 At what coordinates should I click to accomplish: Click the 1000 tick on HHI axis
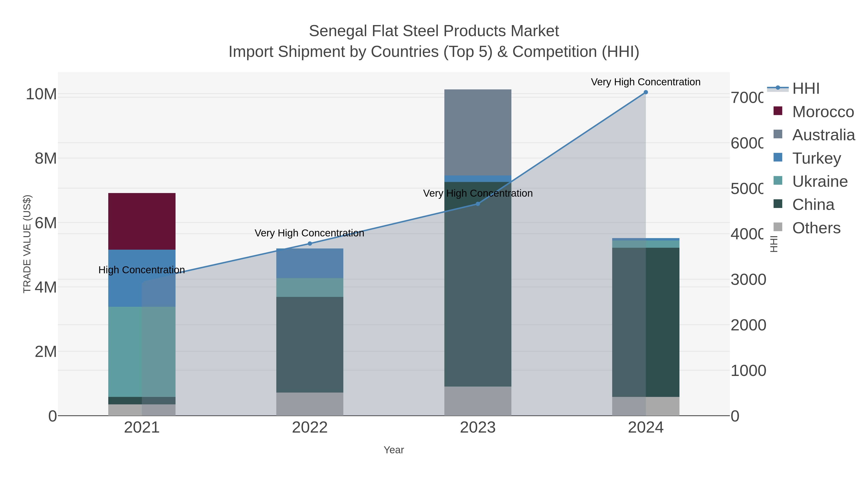point(748,370)
